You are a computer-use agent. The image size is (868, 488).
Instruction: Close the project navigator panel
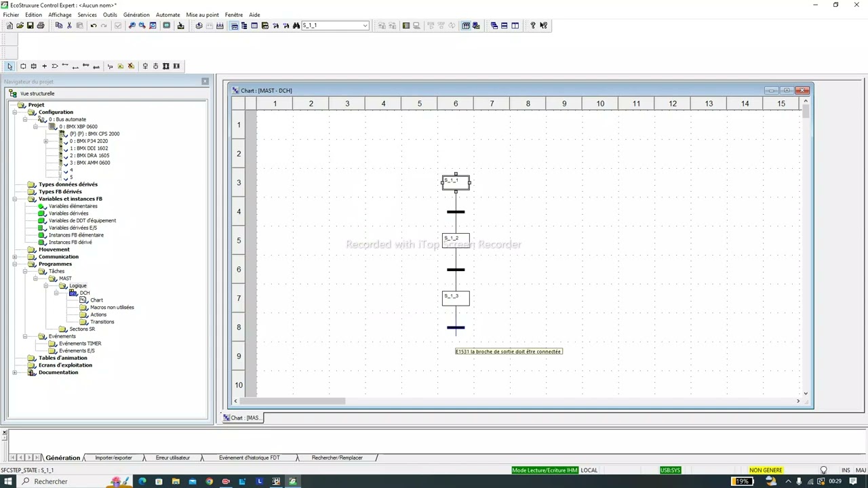(205, 81)
